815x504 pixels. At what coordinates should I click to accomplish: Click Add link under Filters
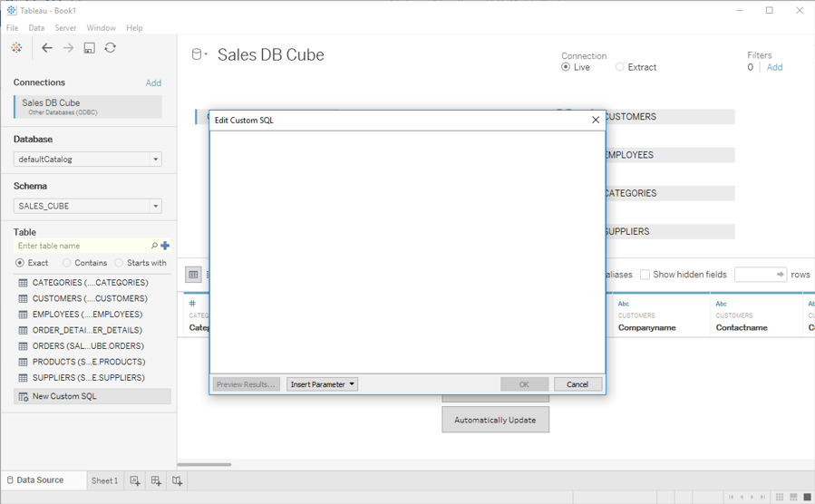tap(774, 67)
